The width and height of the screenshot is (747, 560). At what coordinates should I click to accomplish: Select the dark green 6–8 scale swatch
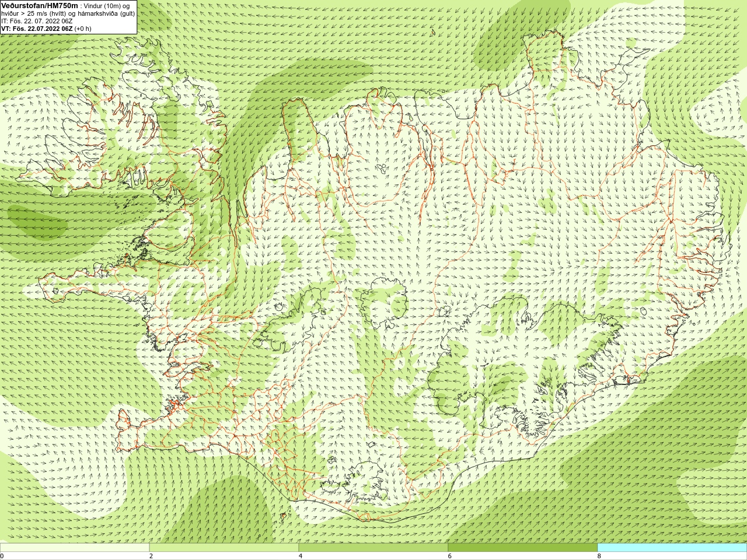[523, 548]
